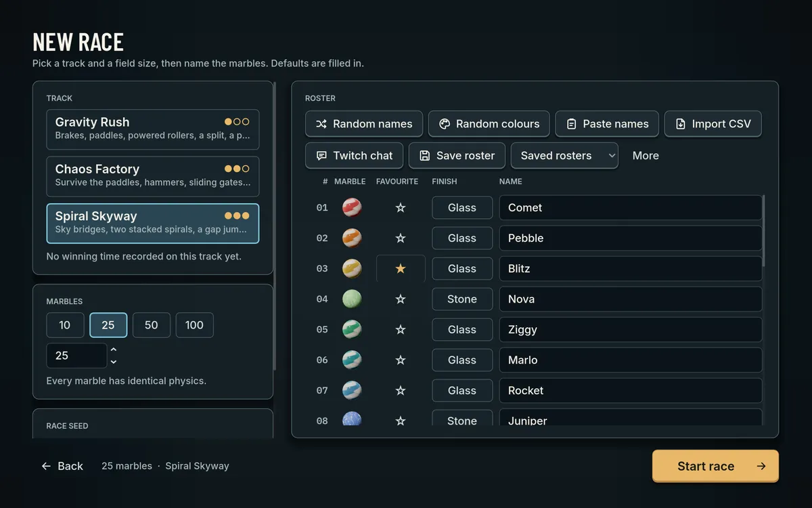Unfavourite the Blitz marble star
Viewport: 812px width, 508px height.
pos(401,269)
